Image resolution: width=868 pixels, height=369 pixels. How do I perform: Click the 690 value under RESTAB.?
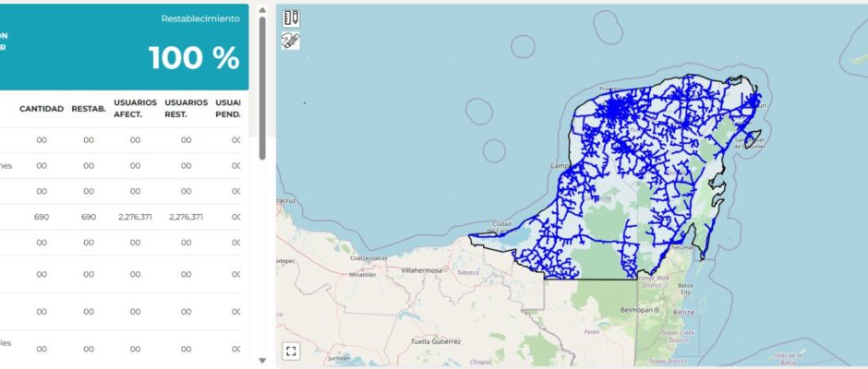(x=89, y=217)
